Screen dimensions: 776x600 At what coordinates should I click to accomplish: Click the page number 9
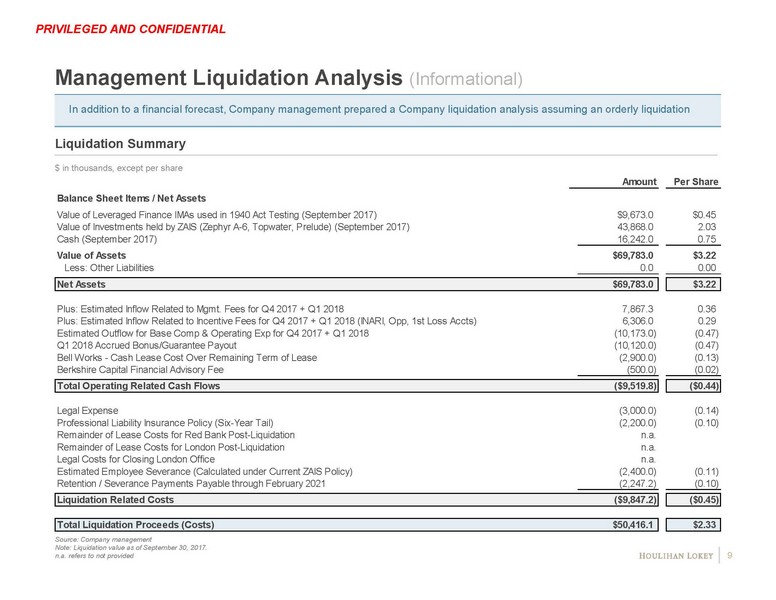[731, 555]
